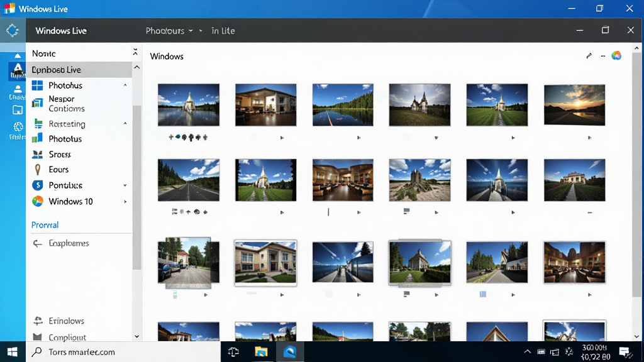
Task: Open the notification center icon
Action: click(626, 352)
